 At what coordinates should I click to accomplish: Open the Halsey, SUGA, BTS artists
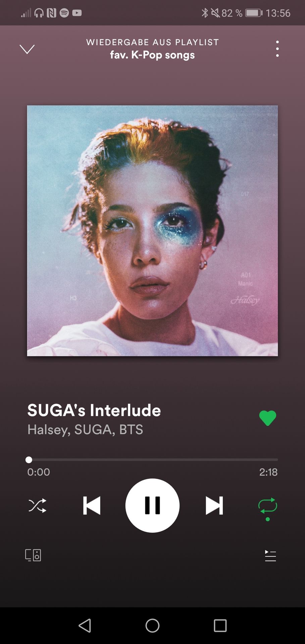[85, 430]
